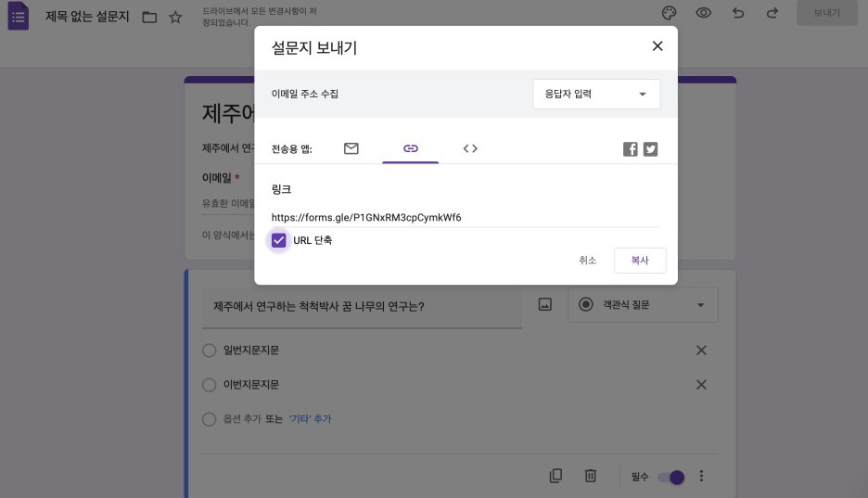Click the 제목 없는 설문지 title

point(87,17)
